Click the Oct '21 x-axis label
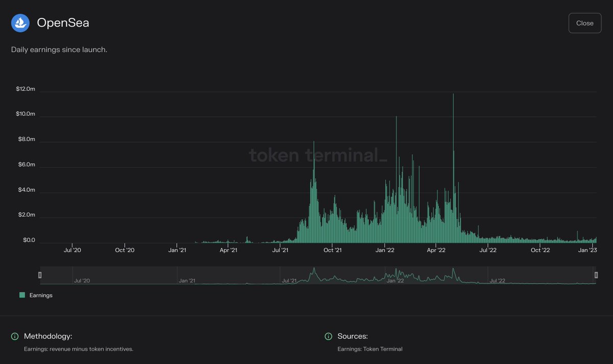613x364 pixels. click(332, 250)
